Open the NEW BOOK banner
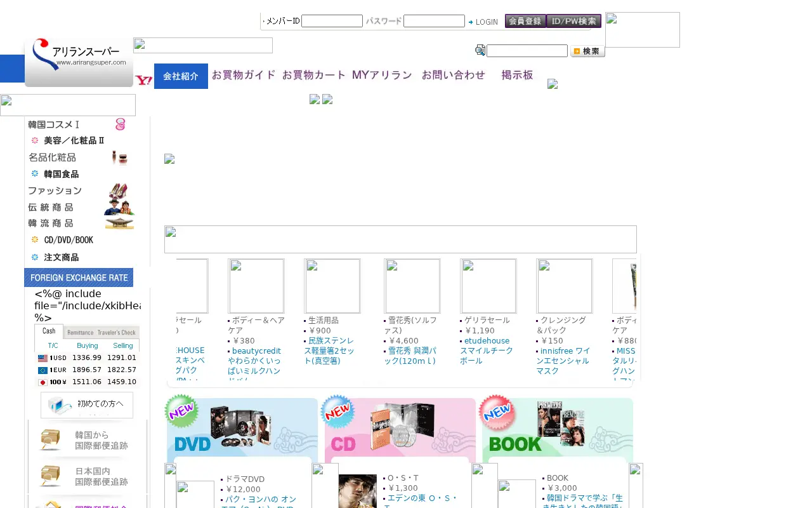The width and height of the screenshot is (812, 508). pos(556,427)
